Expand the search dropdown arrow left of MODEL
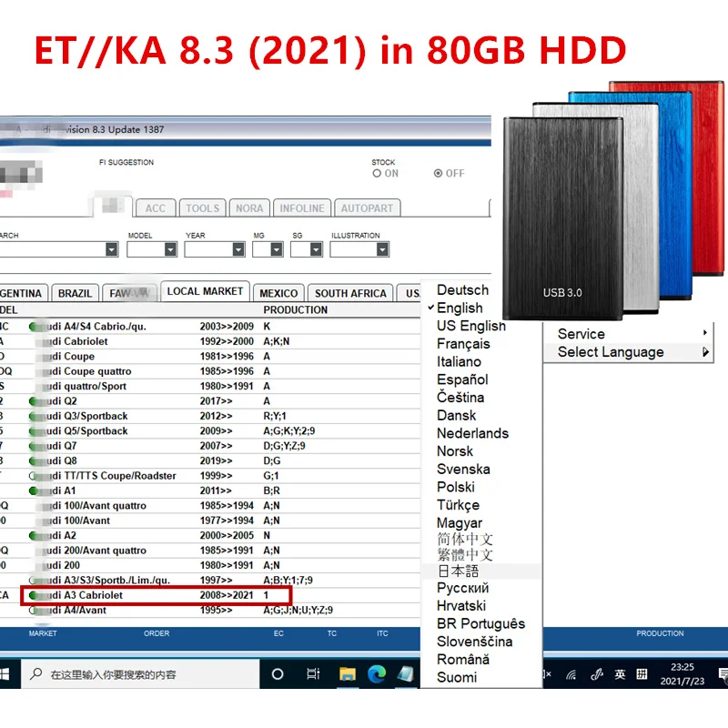The image size is (728, 728). pos(111,249)
